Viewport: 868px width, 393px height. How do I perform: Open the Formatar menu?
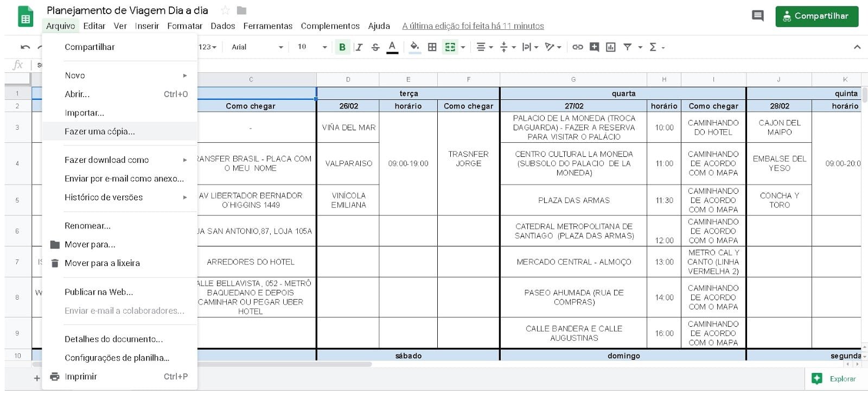coord(184,26)
